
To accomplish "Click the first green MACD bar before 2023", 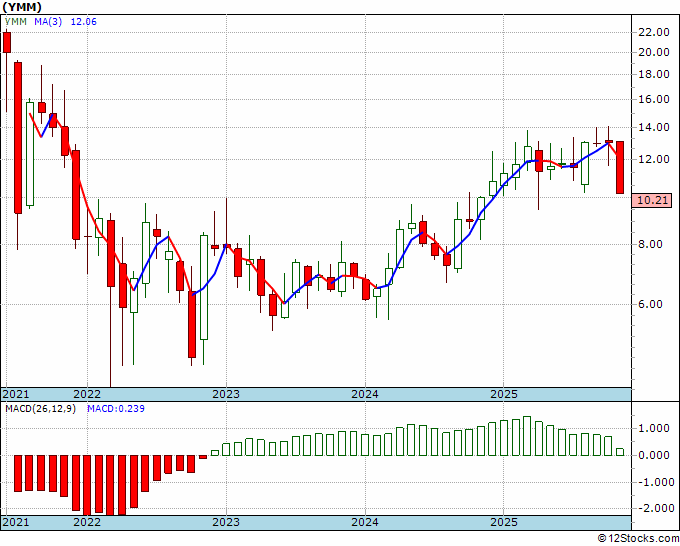I will 215,453.
